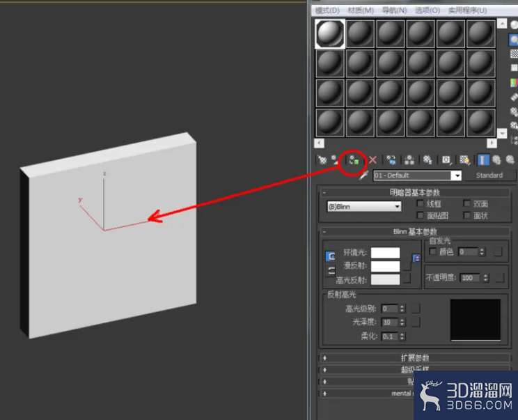Image resolution: width=518 pixels, height=420 pixels.
Task: Open the (B)Blinn shader dropdown
Action: (x=364, y=207)
